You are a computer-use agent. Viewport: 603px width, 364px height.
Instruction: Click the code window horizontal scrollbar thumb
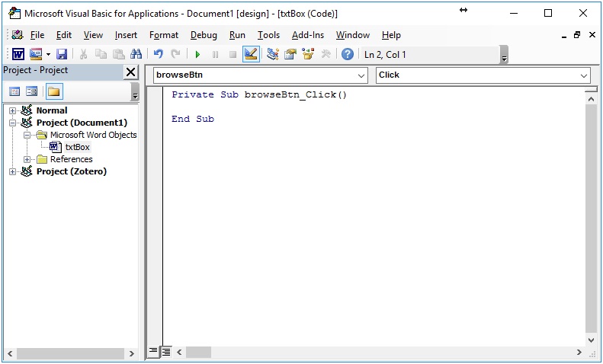pos(198,352)
